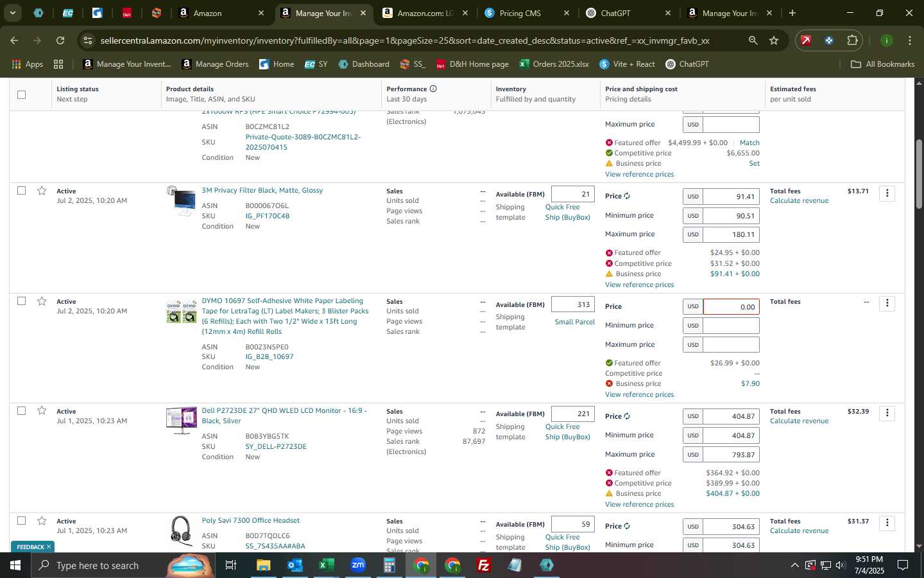Click the zoom magnifier icon in address bar
Viewport: 924px width, 578px height.
pos(753,40)
